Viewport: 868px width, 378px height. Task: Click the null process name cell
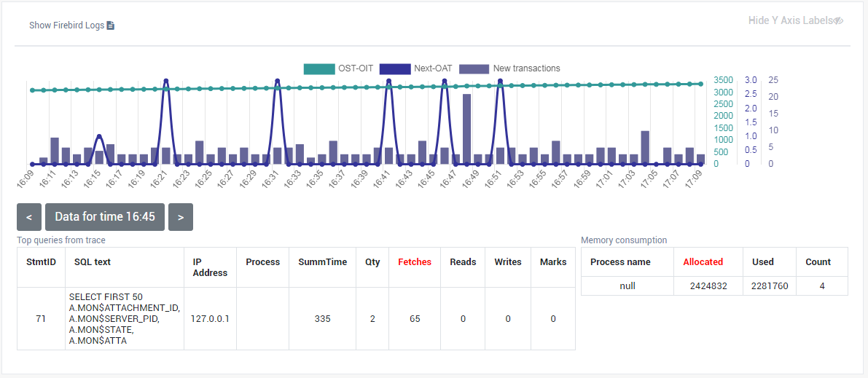tap(627, 286)
